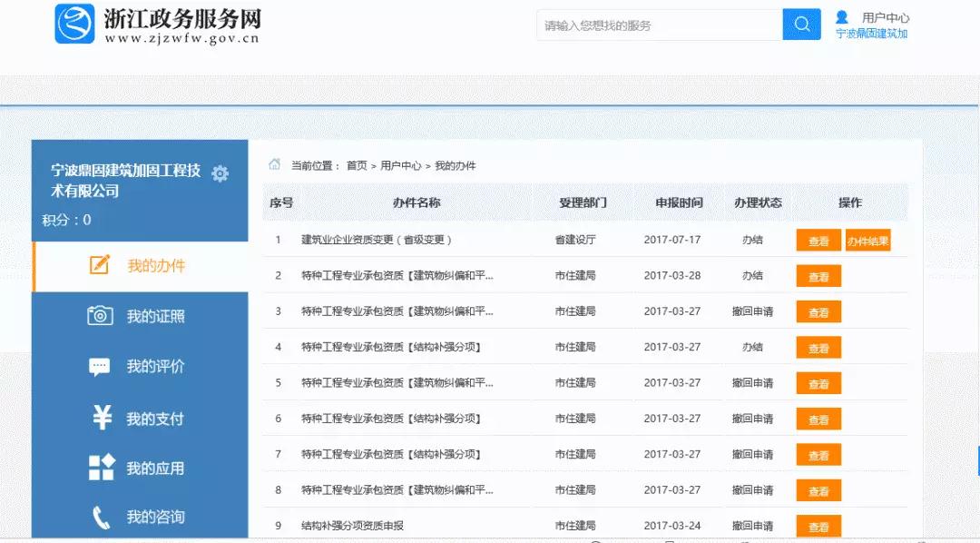Click 用户中心 link in breadcrumb path
Viewport: 980px width, 543px height.
click(400, 165)
